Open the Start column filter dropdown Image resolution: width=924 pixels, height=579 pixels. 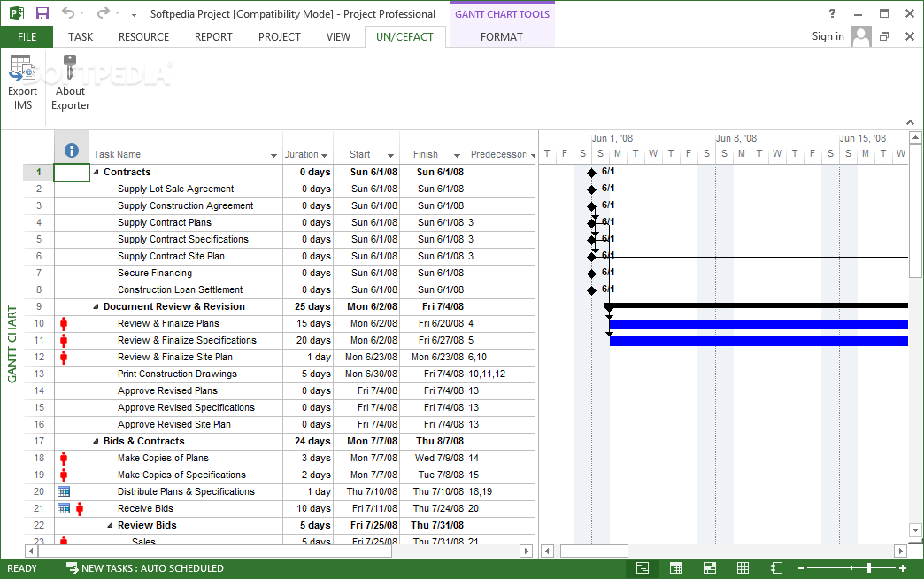390,155
